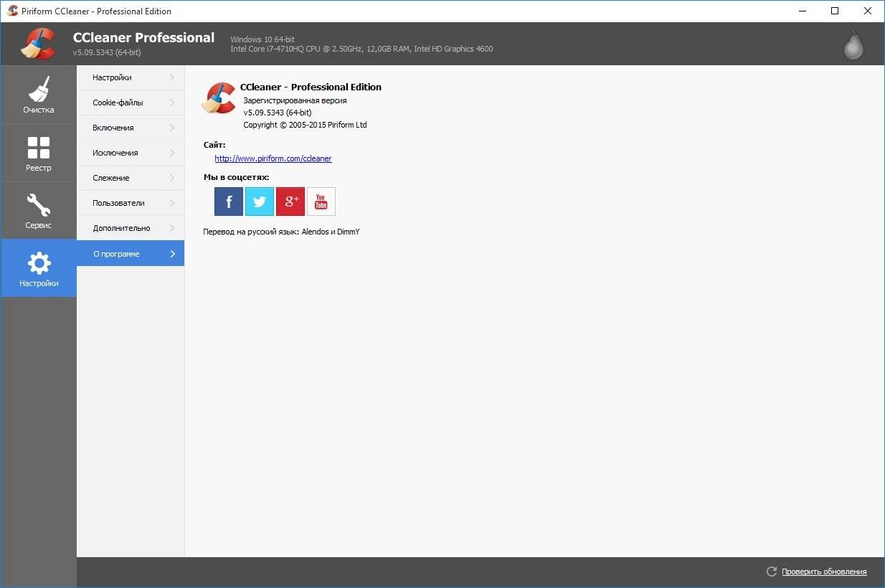Open the Включения submenu item

click(x=131, y=128)
